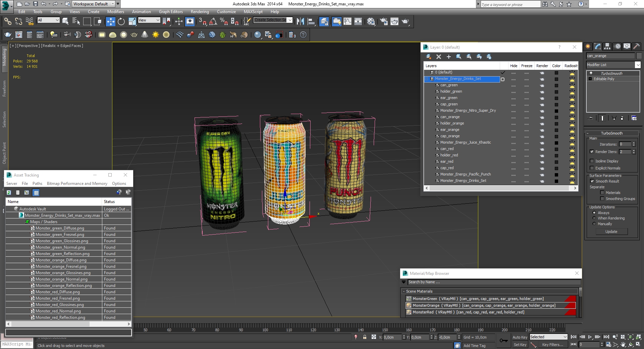Click the can_orange object color swatch
Image resolution: width=644 pixels, height=349 pixels.
click(x=639, y=56)
